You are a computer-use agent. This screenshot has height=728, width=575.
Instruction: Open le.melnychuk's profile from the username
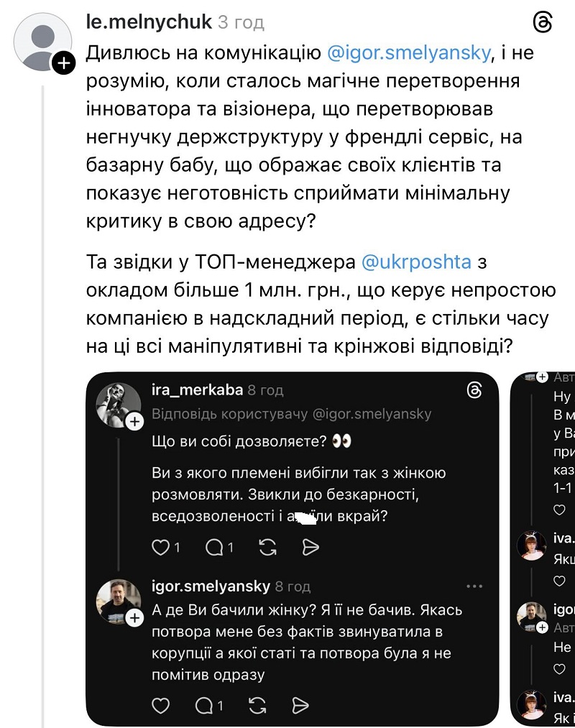click(x=149, y=22)
